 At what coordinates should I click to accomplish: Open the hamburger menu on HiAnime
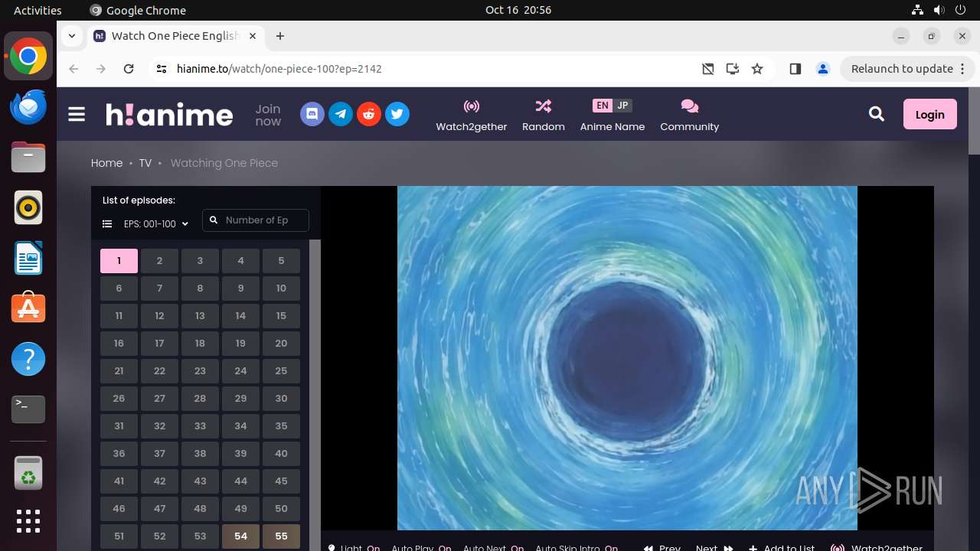pyautogui.click(x=77, y=114)
